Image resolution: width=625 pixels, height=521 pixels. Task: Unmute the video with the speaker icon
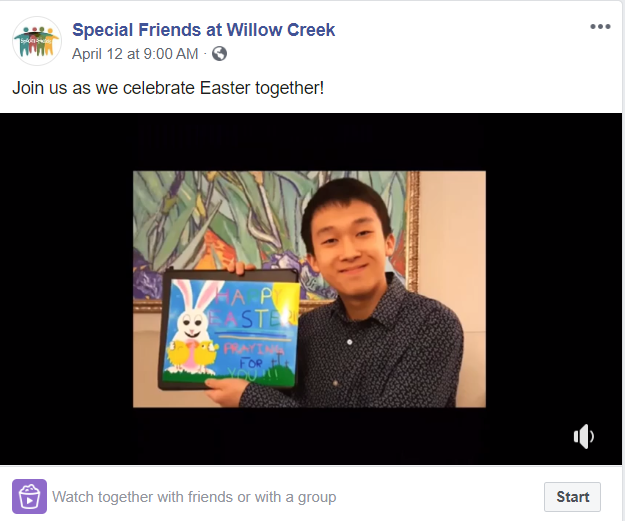584,436
